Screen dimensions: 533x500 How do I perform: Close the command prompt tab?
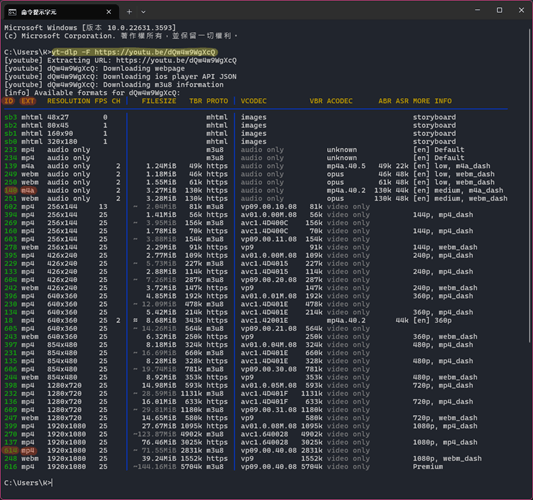click(x=109, y=12)
